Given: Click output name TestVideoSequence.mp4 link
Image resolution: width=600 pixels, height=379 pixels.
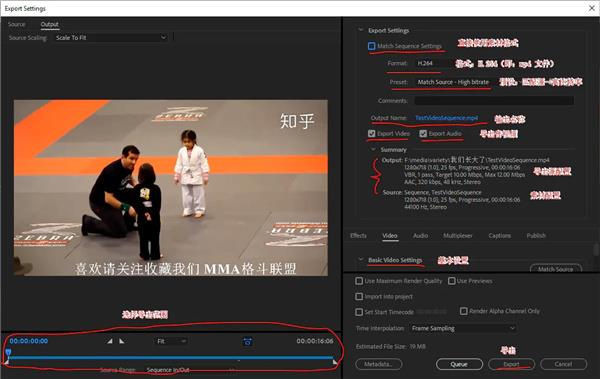Looking at the screenshot, I should [447, 118].
